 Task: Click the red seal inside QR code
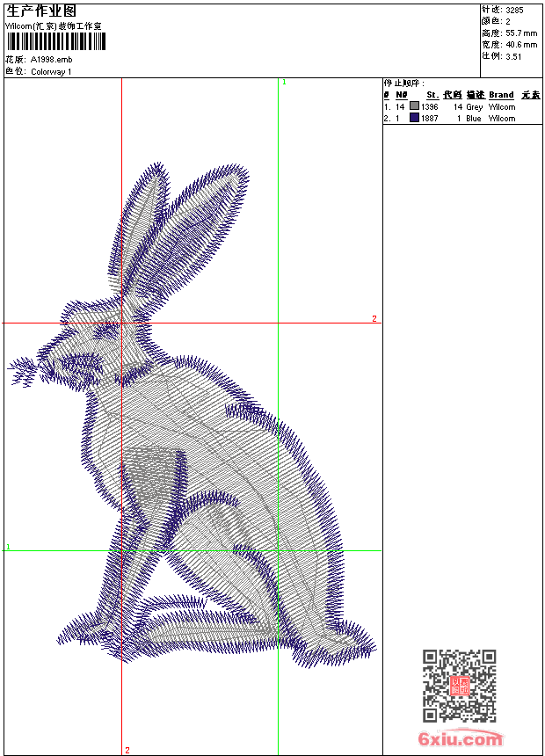[x=459, y=687]
